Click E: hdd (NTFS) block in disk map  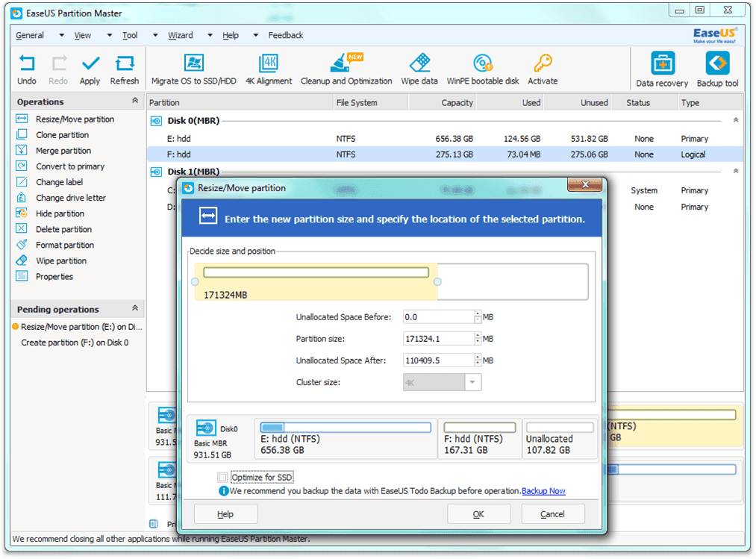pyautogui.click(x=346, y=439)
